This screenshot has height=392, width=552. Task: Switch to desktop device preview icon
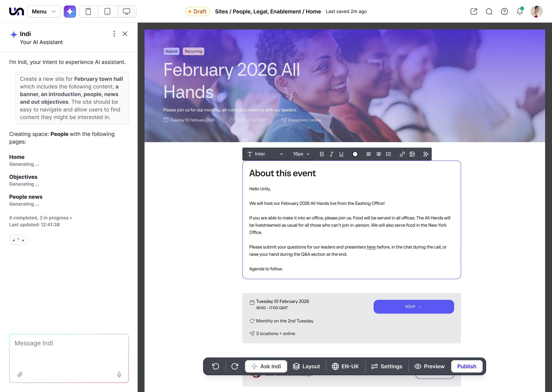click(x=126, y=11)
